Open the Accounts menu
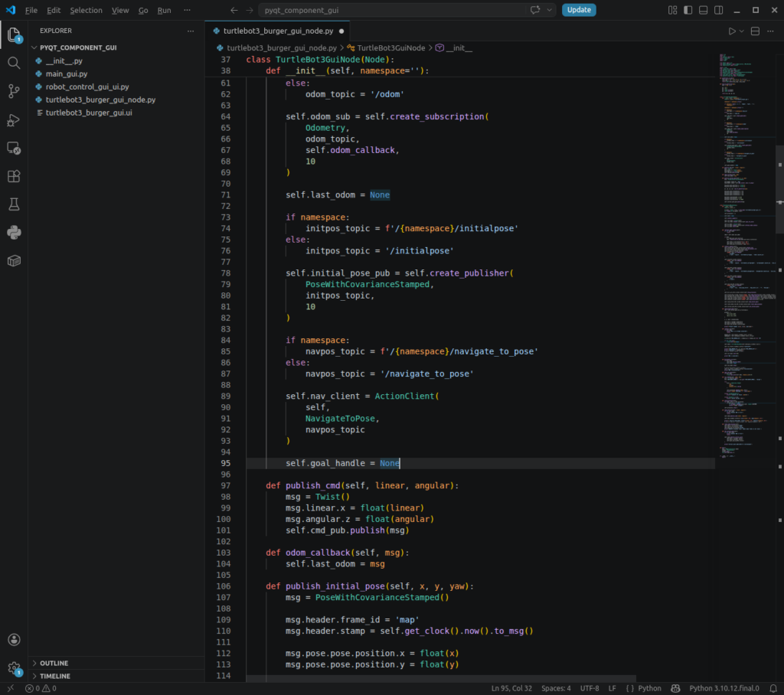 coord(14,639)
